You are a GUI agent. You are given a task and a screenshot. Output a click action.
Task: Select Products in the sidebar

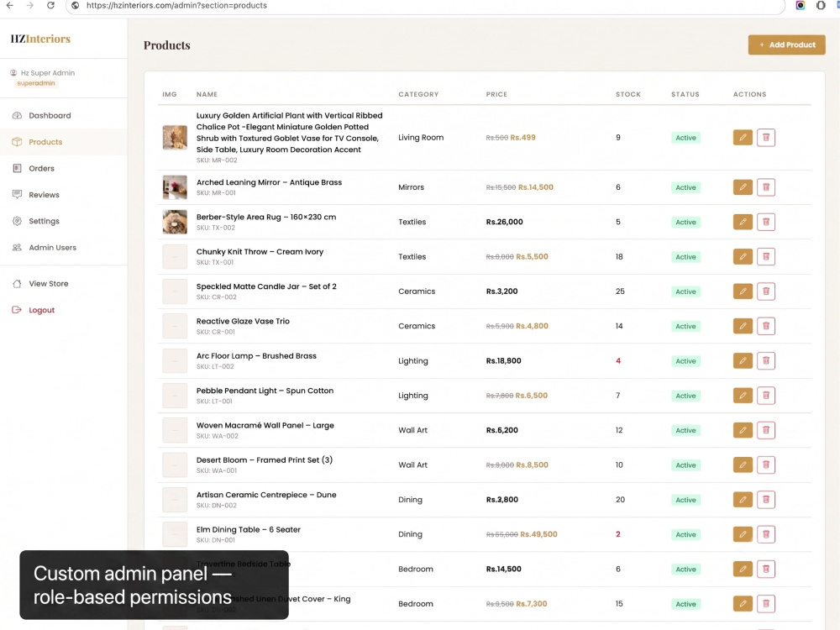point(64,142)
